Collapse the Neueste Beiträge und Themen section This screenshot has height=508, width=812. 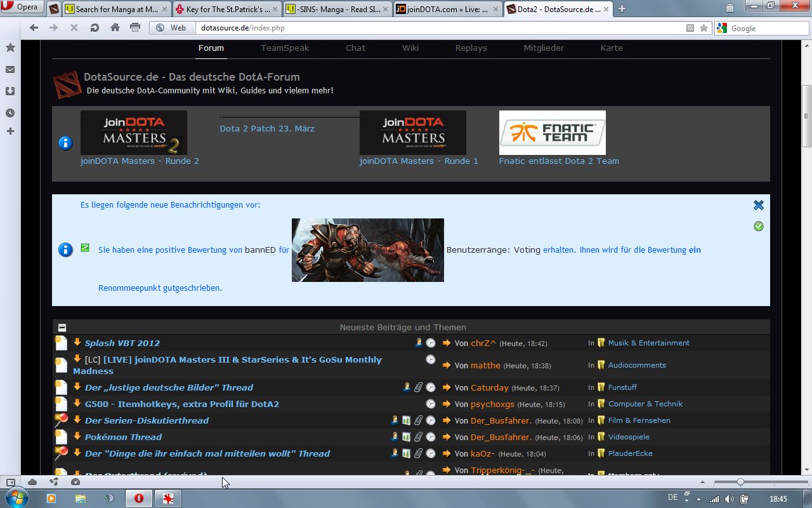(x=62, y=328)
